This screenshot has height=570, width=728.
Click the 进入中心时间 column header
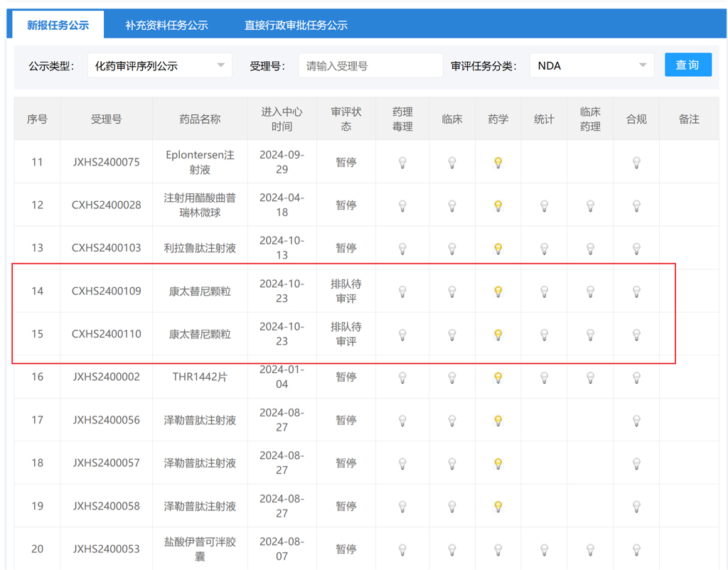[282, 119]
